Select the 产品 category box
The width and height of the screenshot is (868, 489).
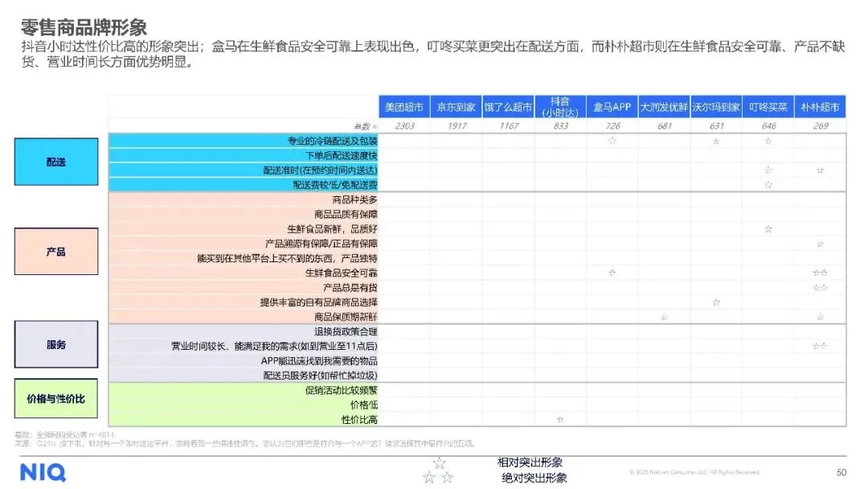click(x=56, y=252)
